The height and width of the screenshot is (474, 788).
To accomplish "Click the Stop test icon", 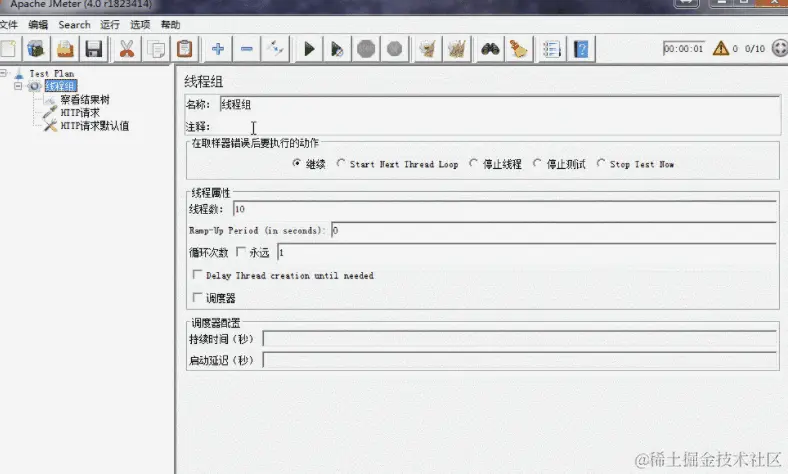I will [366, 49].
